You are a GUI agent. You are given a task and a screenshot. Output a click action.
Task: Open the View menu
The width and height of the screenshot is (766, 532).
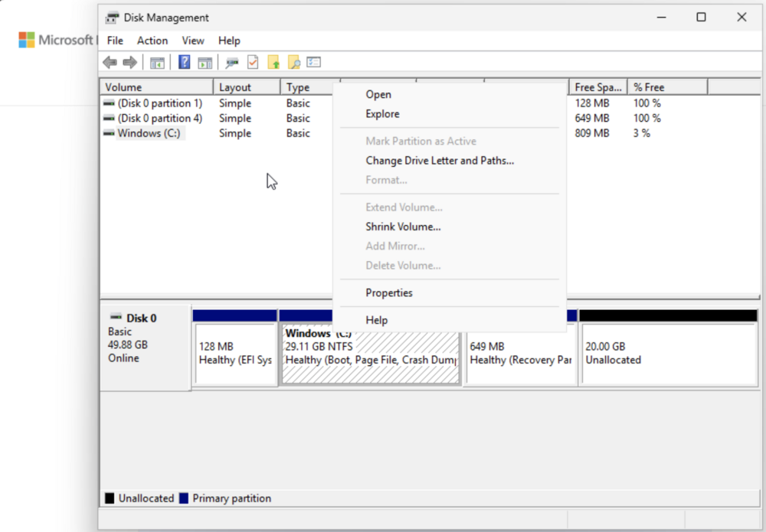pos(193,41)
